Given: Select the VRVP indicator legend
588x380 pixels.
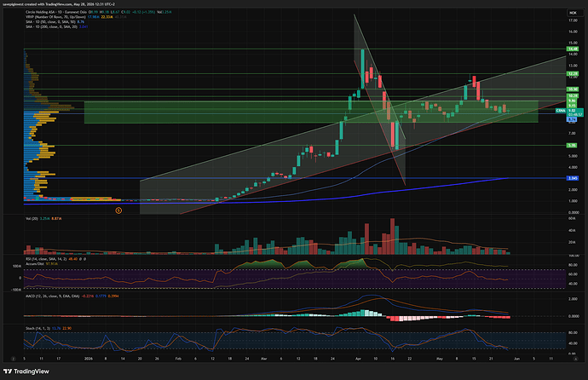Looking at the screenshot, I should [x=55, y=17].
